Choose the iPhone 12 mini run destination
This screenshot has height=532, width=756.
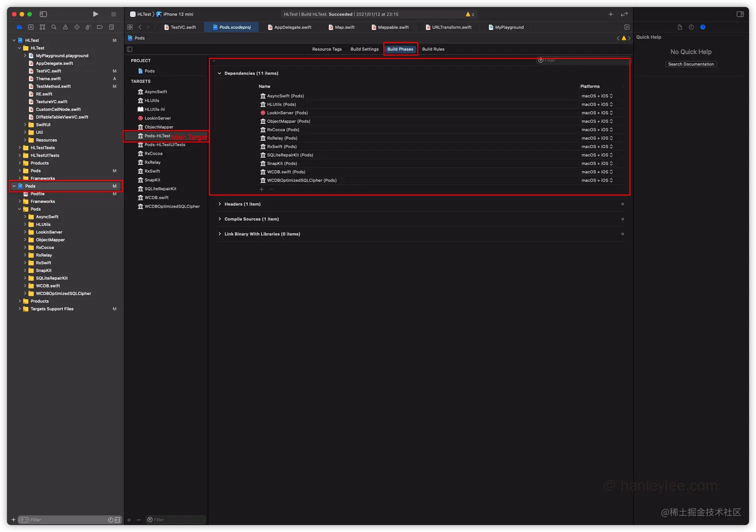[x=175, y=14]
